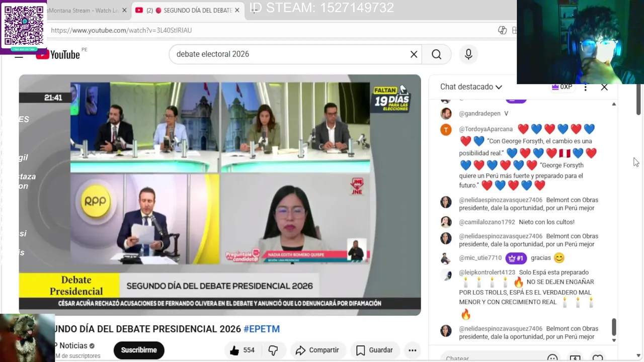Open @gandradepen chat username

479,114
